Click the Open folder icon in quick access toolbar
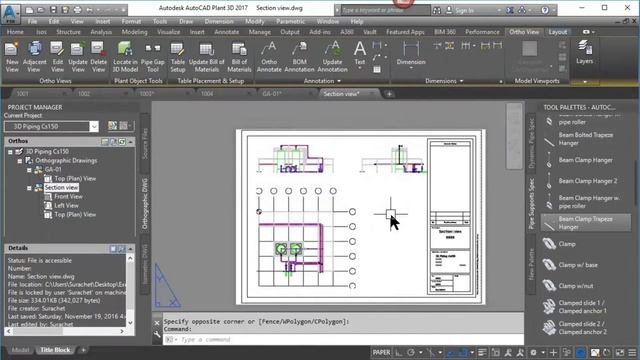The image size is (640, 360). [x=41, y=10]
